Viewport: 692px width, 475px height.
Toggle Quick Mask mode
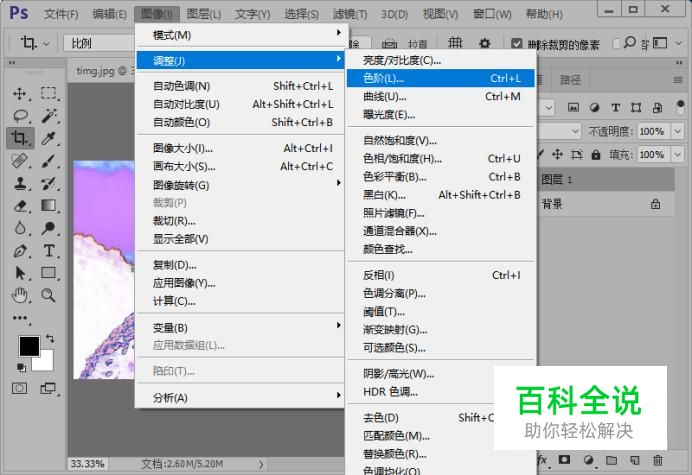(x=19, y=388)
